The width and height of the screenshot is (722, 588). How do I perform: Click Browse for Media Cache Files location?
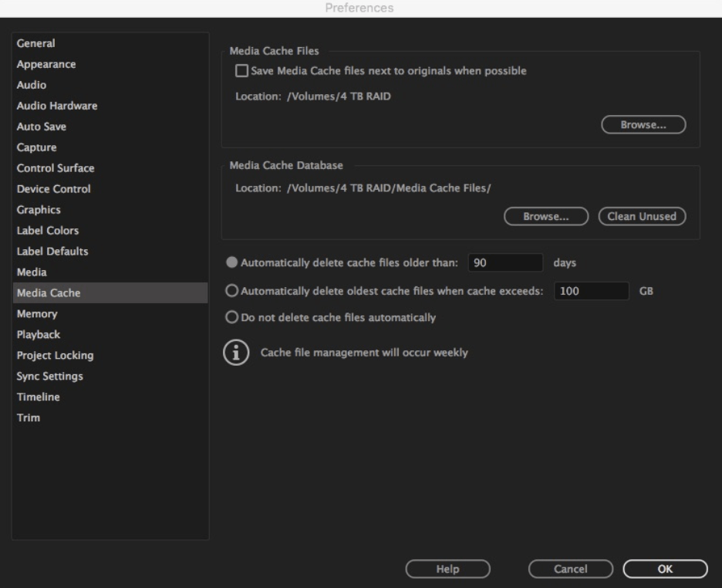pos(643,125)
